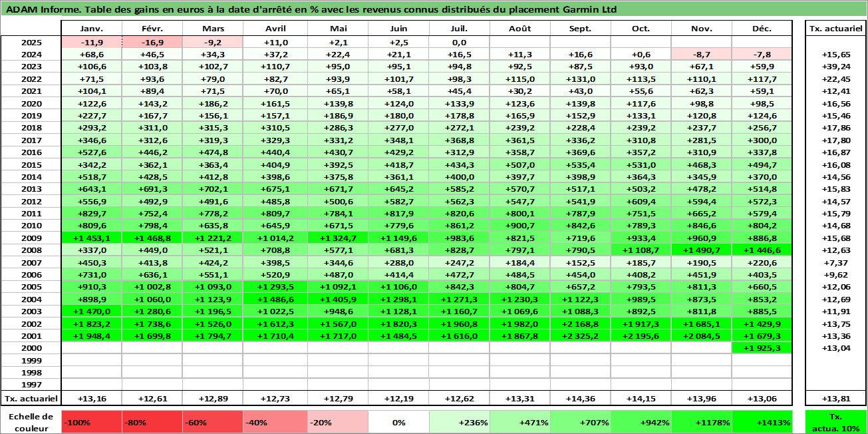
Task: Click the +942% color scale swatch
Action: pos(641,422)
